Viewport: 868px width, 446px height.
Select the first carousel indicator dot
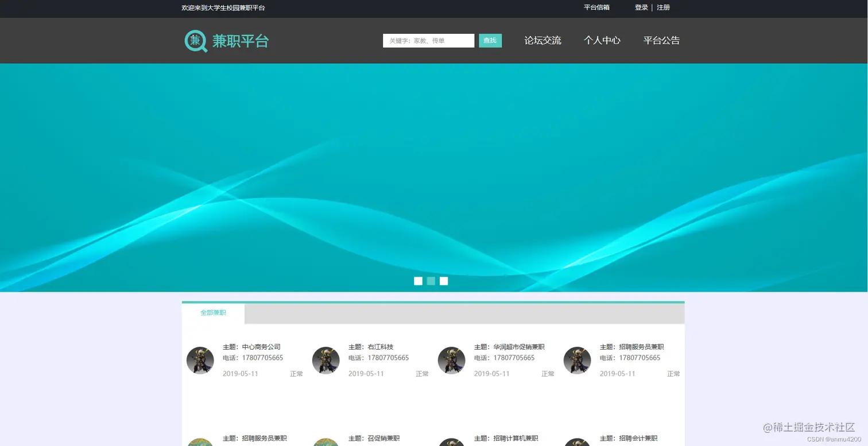(x=418, y=281)
